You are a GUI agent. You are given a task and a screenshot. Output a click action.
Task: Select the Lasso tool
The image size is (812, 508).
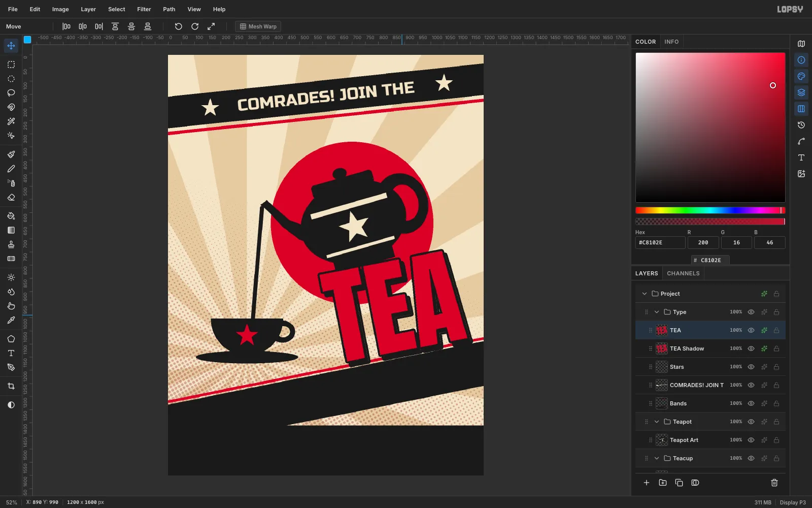pyautogui.click(x=11, y=93)
